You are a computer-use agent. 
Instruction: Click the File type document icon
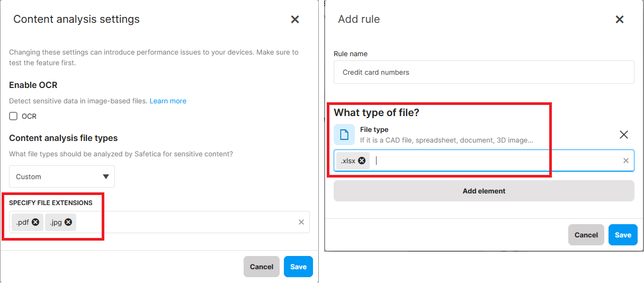(x=344, y=135)
